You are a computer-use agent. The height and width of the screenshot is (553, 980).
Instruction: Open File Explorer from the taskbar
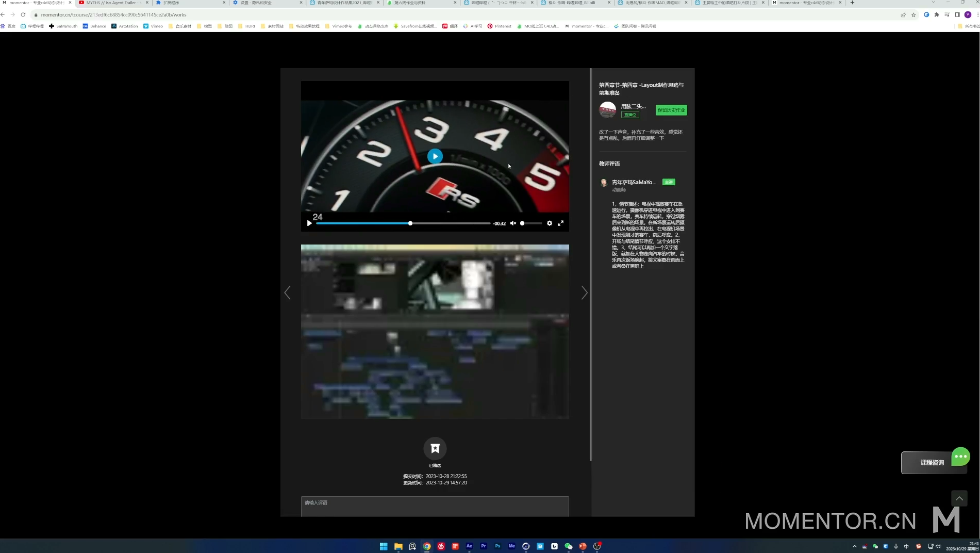coord(398,546)
